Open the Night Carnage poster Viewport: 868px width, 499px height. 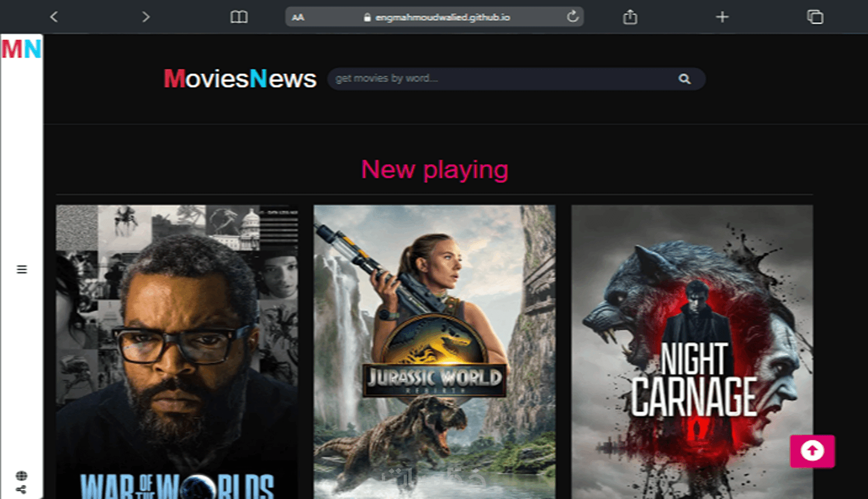tap(692, 352)
